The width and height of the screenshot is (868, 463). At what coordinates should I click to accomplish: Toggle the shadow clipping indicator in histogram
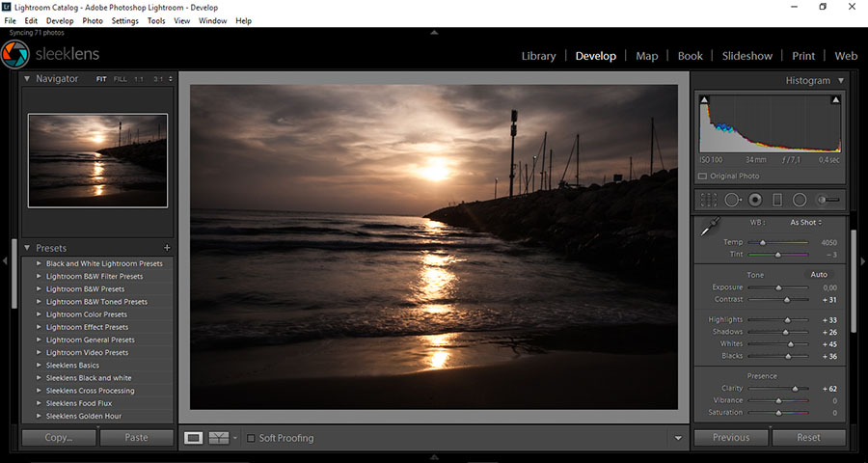[704, 99]
